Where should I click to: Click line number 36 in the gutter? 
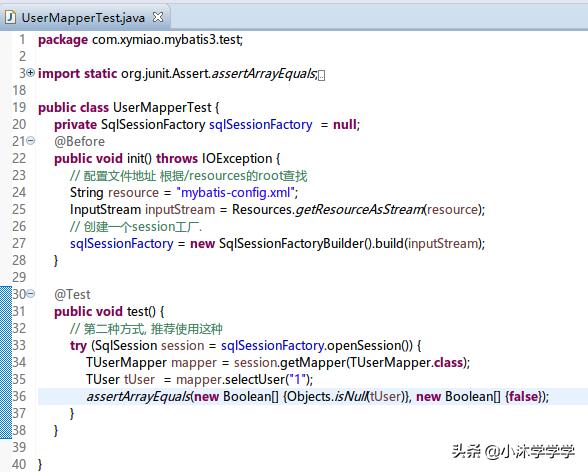tap(19, 397)
